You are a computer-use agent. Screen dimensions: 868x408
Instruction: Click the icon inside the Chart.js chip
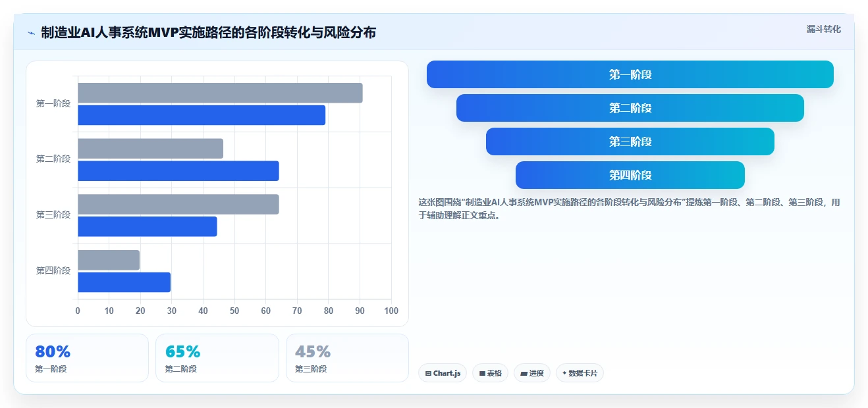pyautogui.click(x=428, y=373)
